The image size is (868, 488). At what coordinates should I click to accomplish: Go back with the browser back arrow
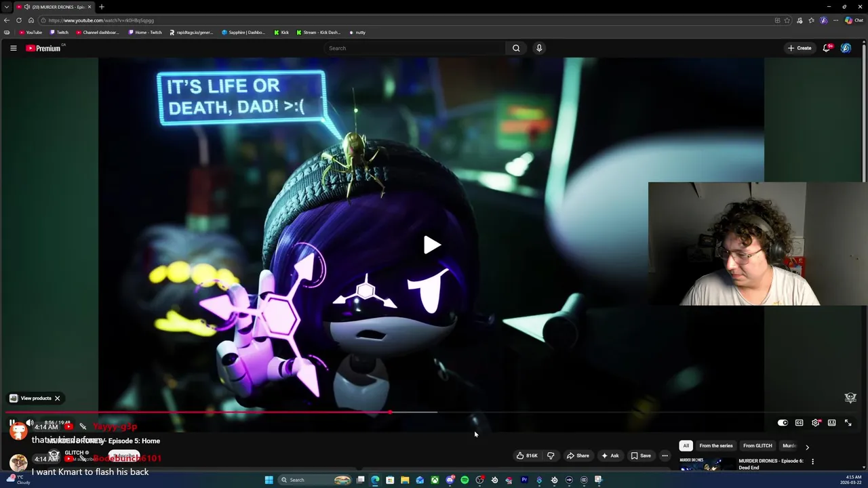(7, 20)
